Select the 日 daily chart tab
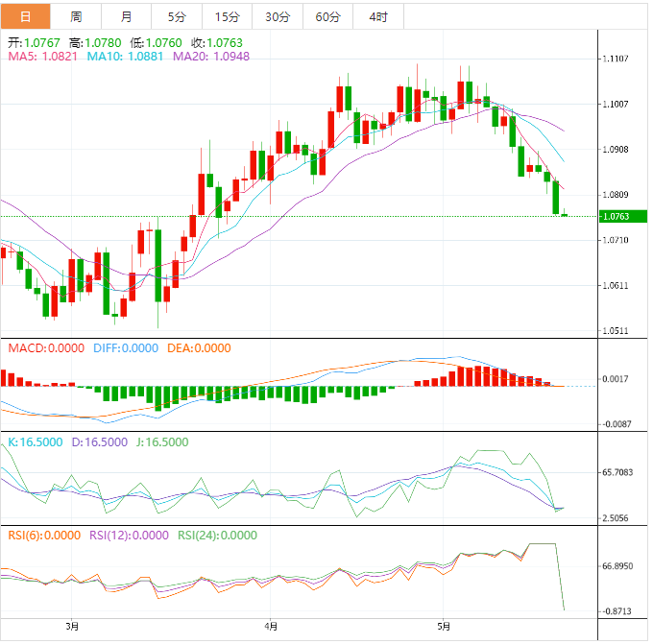Viewport: 653px width, 644px height. coord(25,16)
